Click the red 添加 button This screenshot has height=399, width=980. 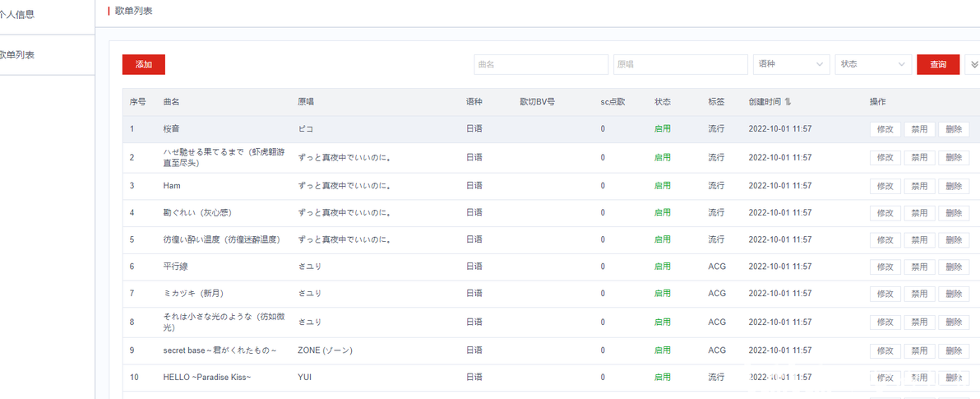coord(144,64)
